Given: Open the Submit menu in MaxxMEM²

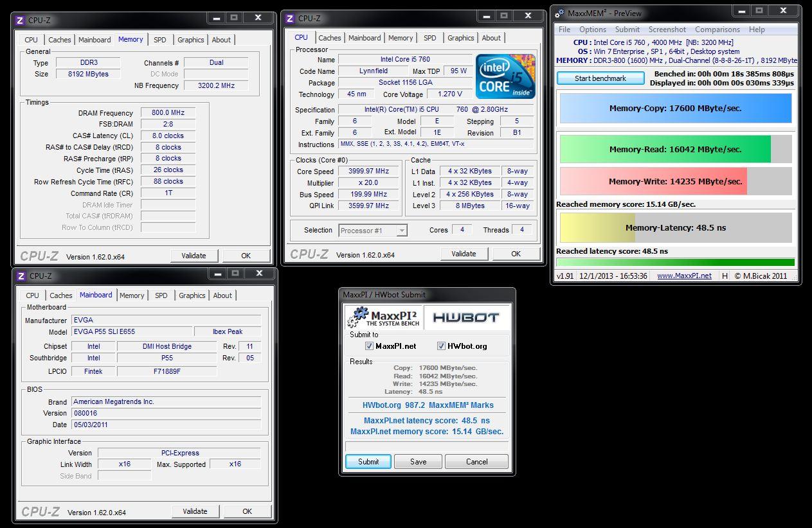Looking at the screenshot, I should [627, 30].
